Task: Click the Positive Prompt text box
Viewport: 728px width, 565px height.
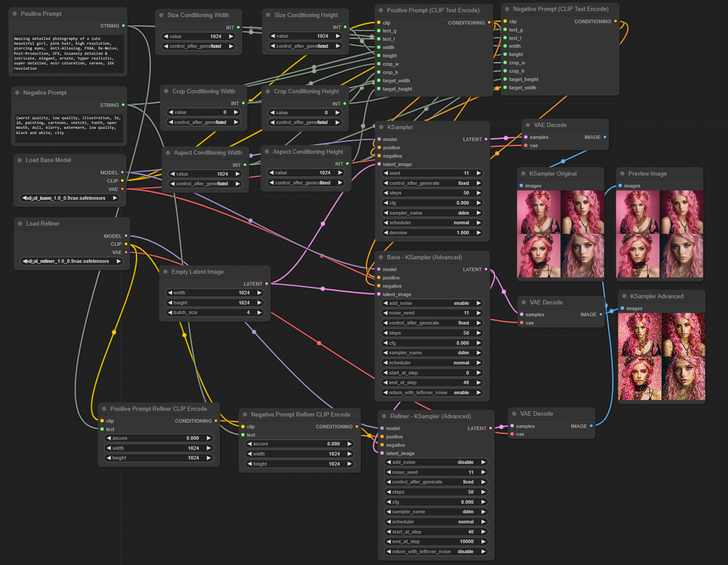Action: click(68, 53)
